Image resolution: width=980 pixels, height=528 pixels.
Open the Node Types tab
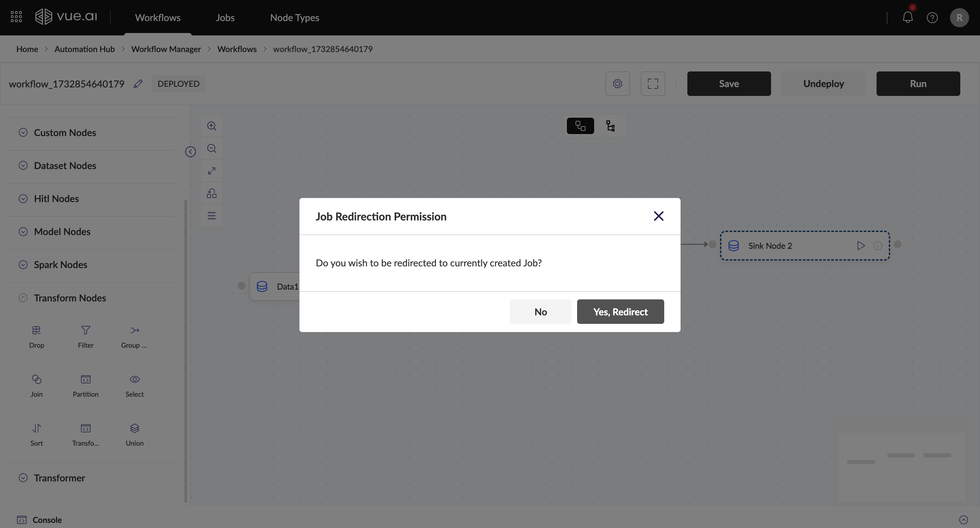294,17
